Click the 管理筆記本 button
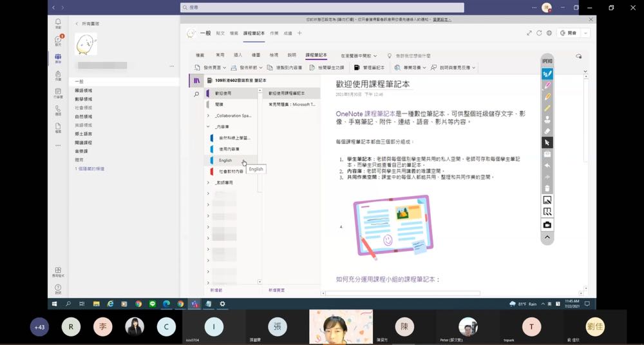The width and height of the screenshot is (644, 345). [369, 67]
